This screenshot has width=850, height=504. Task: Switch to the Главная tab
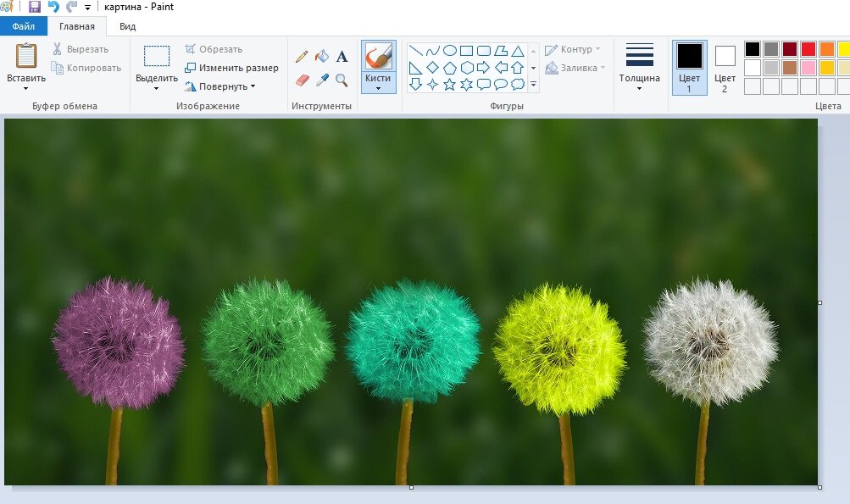pyautogui.click(x=77, y=26)
